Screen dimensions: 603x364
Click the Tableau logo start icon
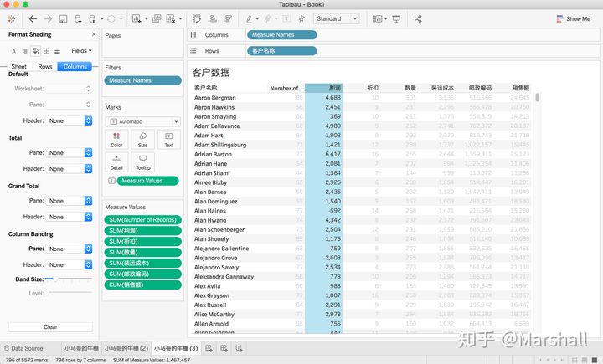12,19
